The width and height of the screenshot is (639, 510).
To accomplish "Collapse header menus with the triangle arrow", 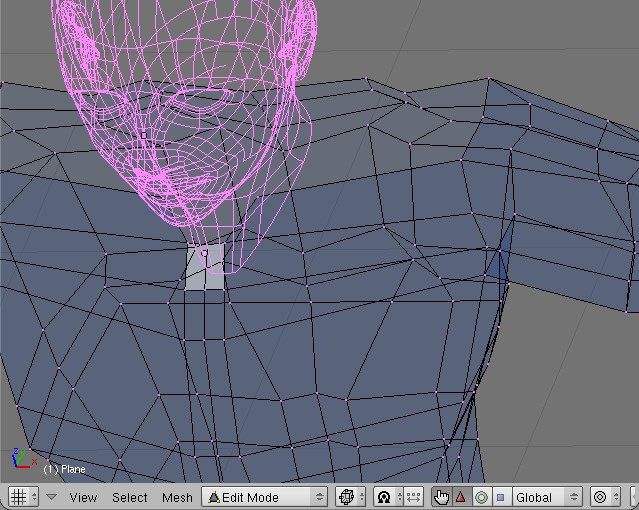I will coord(51,497).
